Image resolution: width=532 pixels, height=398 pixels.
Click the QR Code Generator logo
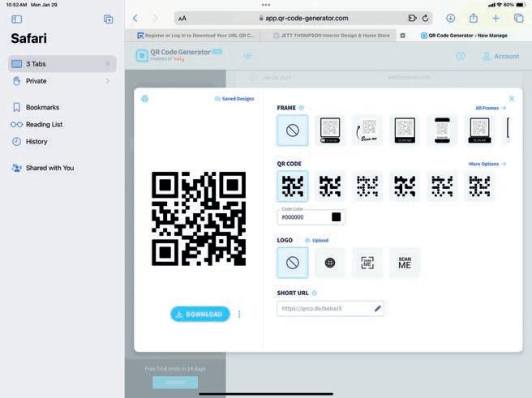pos(178,55)
